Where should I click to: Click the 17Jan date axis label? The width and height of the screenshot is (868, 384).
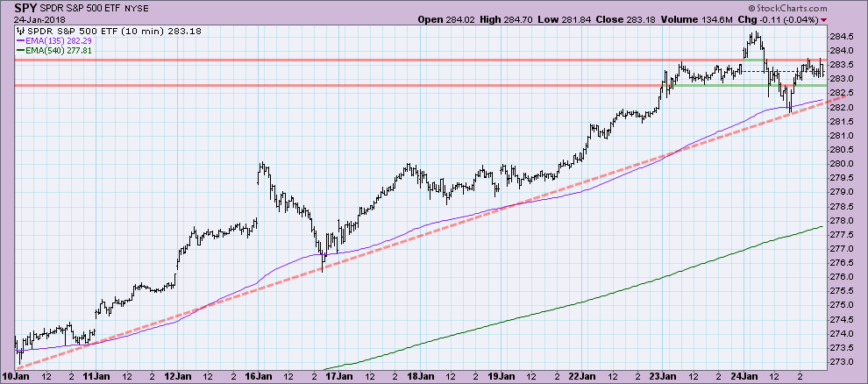tap(338, 376)
